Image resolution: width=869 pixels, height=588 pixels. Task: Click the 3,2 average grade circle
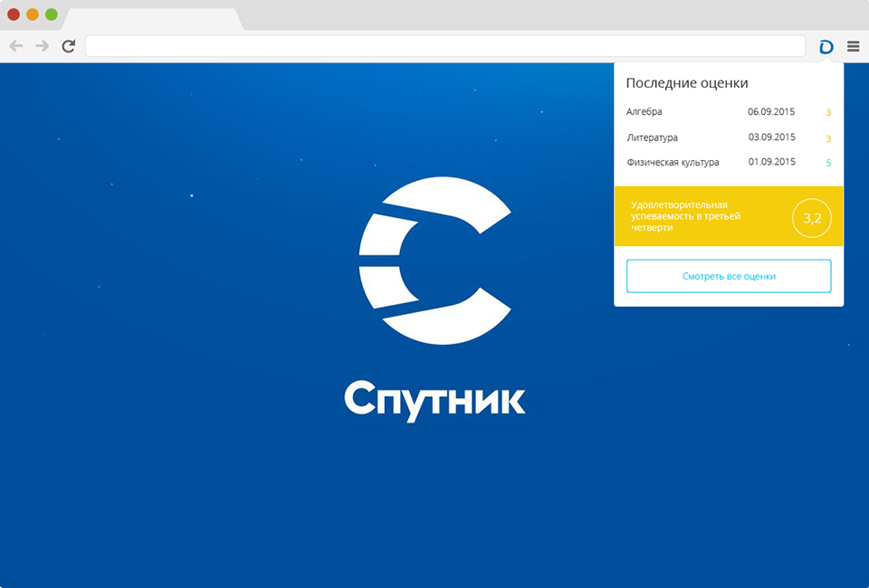coord(811,218)
